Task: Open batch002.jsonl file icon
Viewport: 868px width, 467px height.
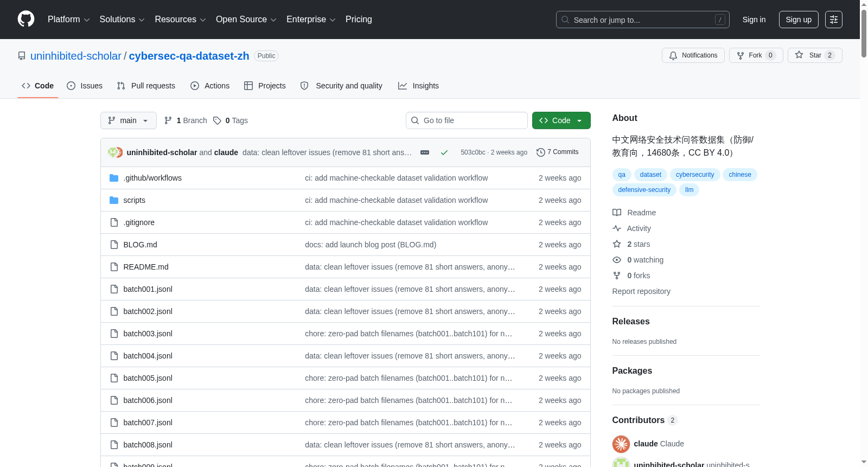Action: (x=114, y=311)
